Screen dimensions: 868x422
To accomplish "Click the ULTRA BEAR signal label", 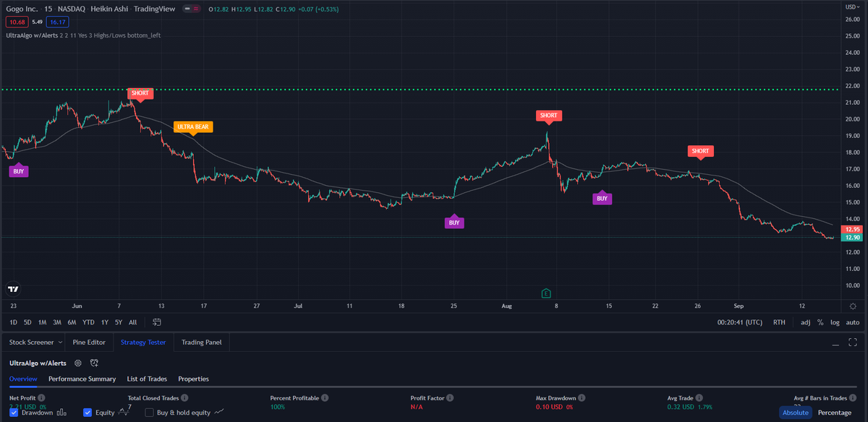I will 193,126.
